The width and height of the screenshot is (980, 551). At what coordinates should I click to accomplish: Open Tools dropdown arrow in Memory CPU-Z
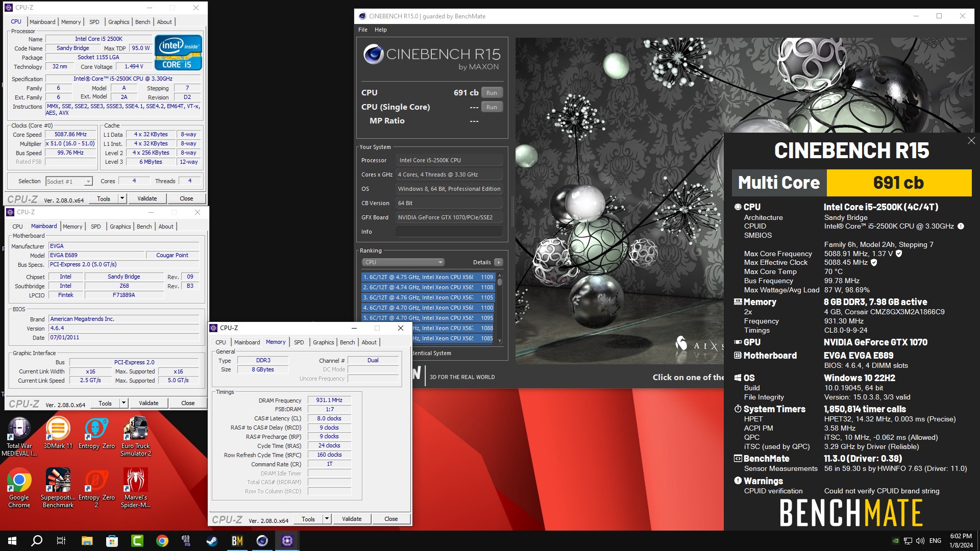point(327,519)
